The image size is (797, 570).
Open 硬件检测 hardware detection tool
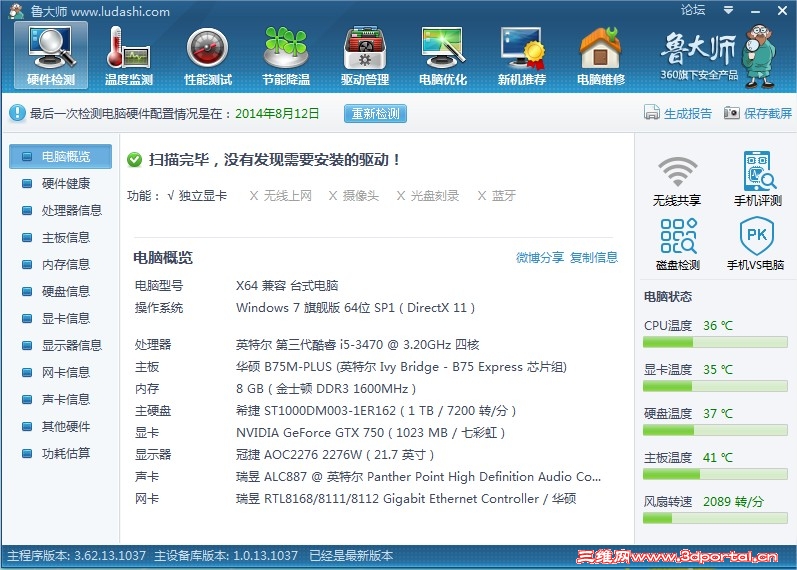coord(51,55)
